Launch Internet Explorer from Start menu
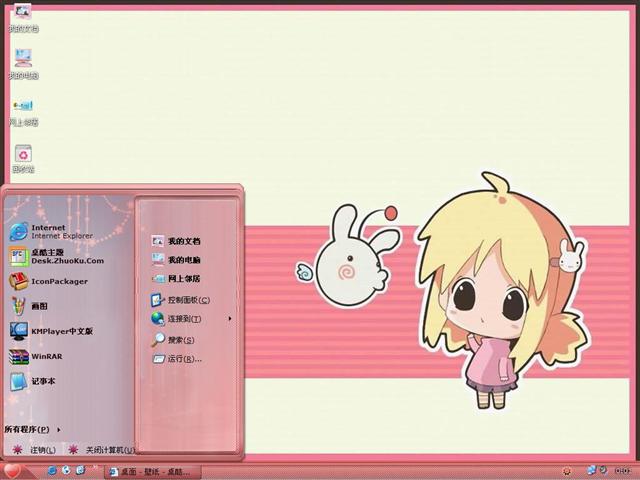640x480 pixels. click(x=51, y=231)
